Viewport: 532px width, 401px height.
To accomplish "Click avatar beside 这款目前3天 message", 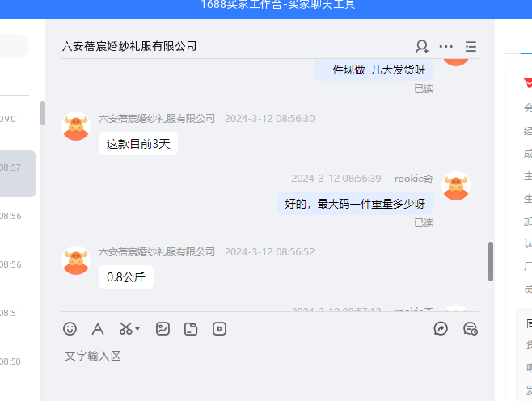I will [x=76, y=126].
